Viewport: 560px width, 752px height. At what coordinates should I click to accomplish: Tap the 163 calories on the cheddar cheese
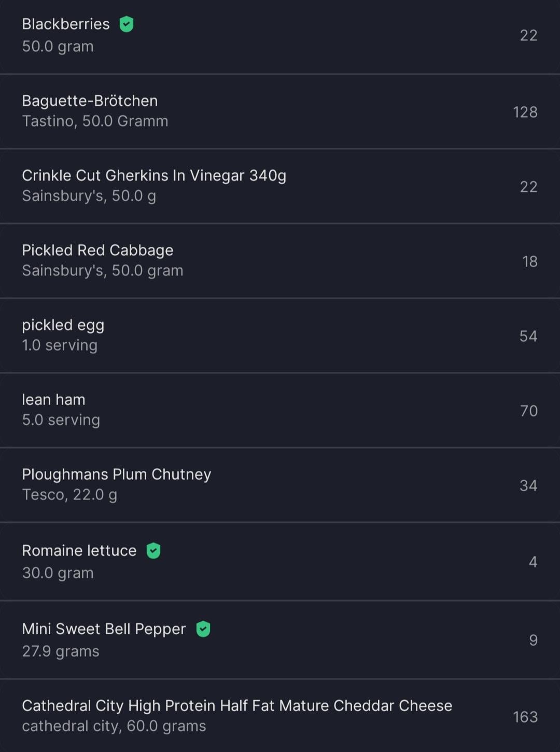525,717
